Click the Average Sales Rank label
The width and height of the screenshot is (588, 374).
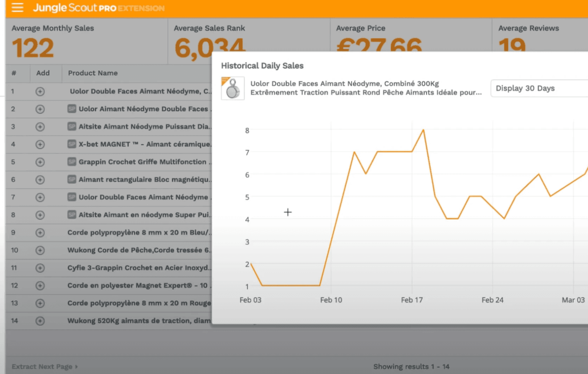click(209, 28)
